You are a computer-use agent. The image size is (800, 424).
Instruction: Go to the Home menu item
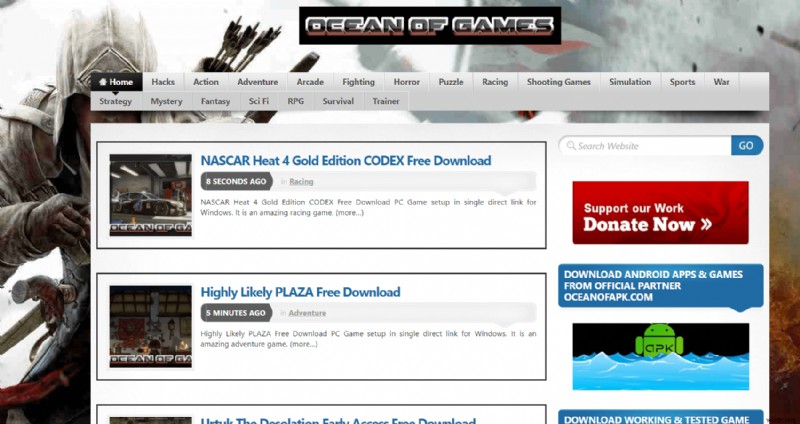(x=116, y=82)
